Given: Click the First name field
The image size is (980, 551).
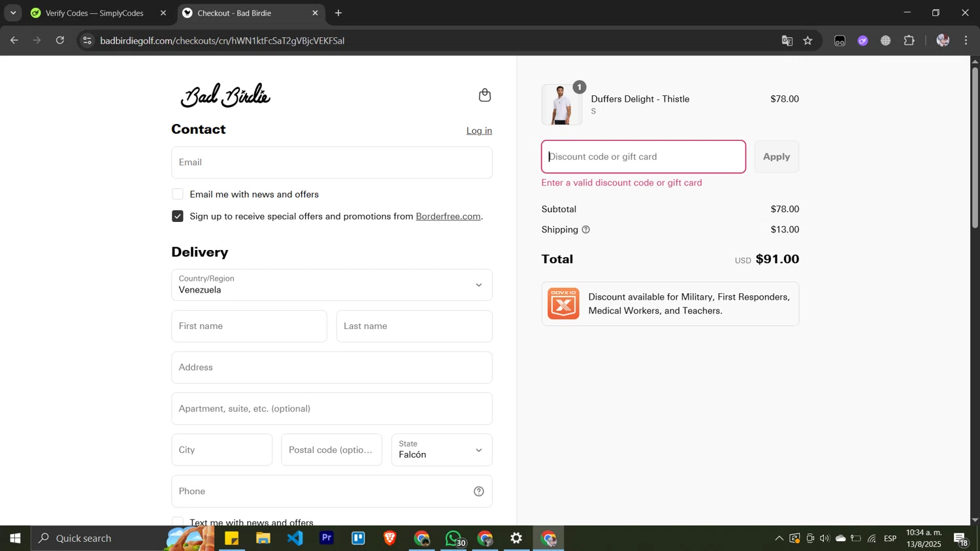Looking at the screenshot, I should pos(249,326).
